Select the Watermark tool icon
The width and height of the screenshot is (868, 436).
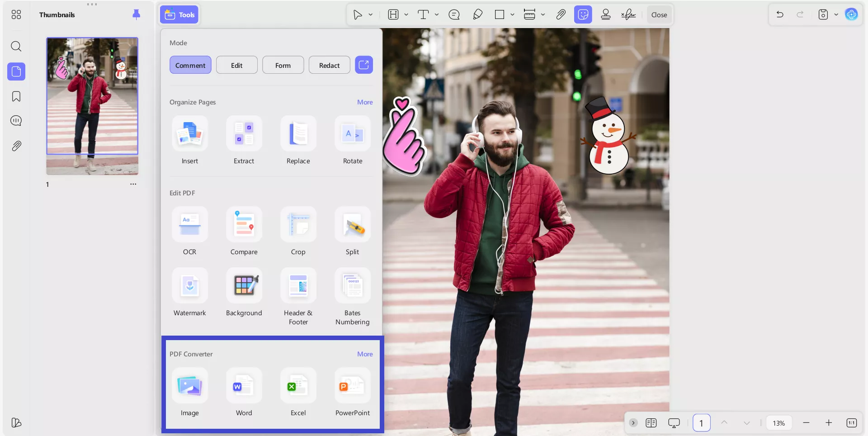coord(190,285)
